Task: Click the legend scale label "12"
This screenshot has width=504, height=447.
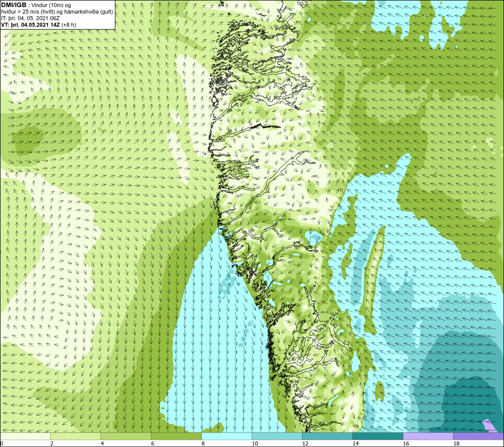Action: [305, 444]
